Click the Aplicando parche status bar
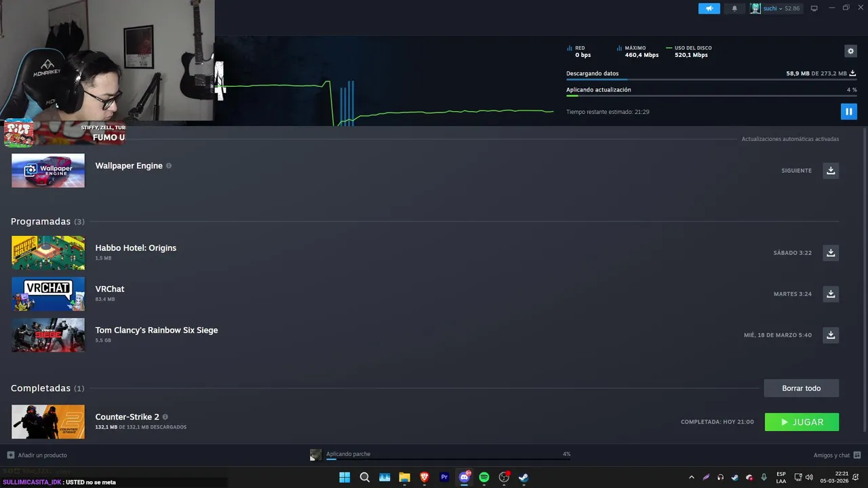The image size is (868, 488). point(441,455)
